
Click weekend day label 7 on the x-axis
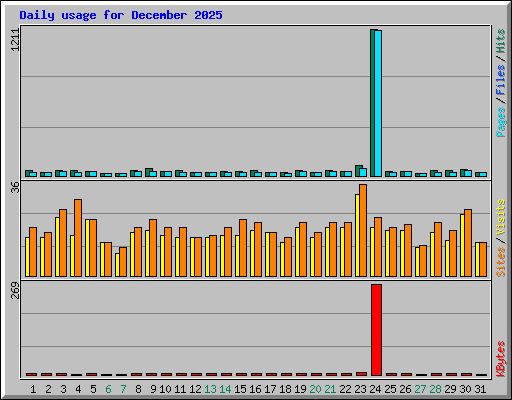(123, 389)
